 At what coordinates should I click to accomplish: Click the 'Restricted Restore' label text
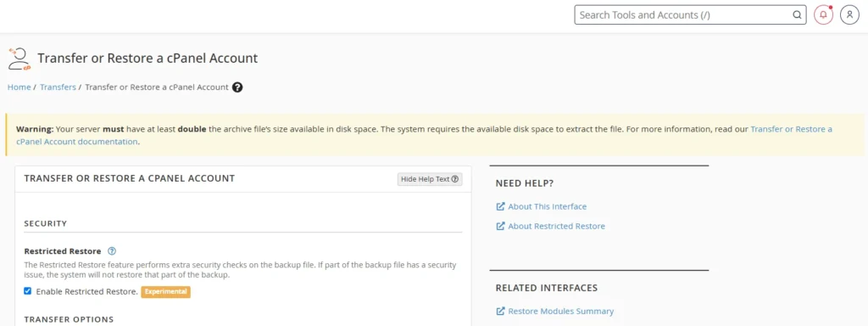63,251
